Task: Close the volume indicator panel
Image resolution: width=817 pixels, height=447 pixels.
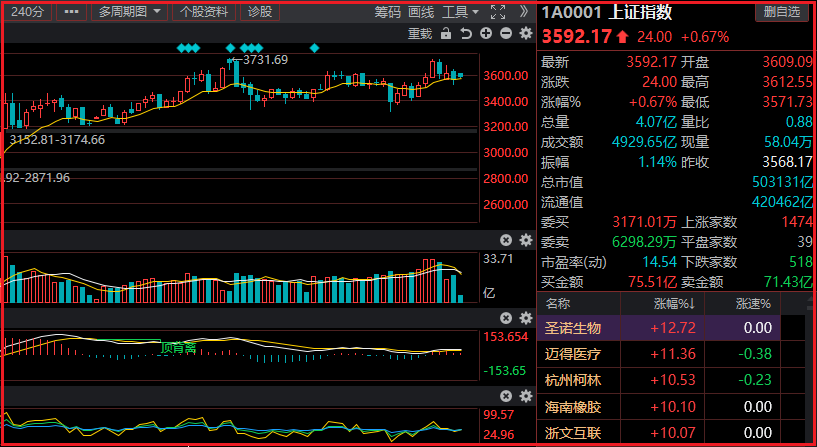Action: pos(506,239)
